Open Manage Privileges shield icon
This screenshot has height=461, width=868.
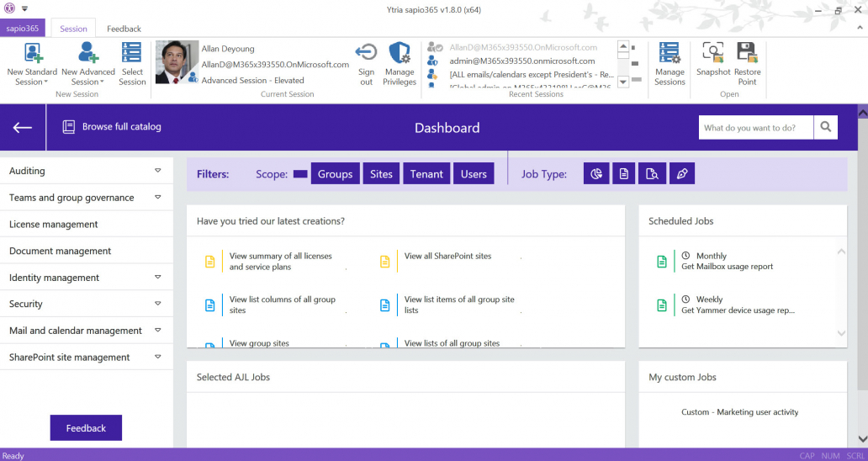click(x=400, y=53)
